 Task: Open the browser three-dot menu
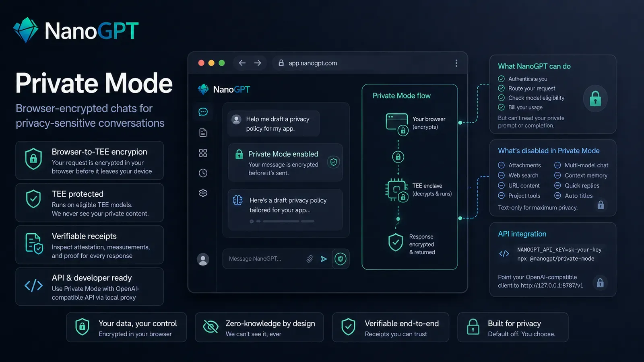(x=456, y=63)
